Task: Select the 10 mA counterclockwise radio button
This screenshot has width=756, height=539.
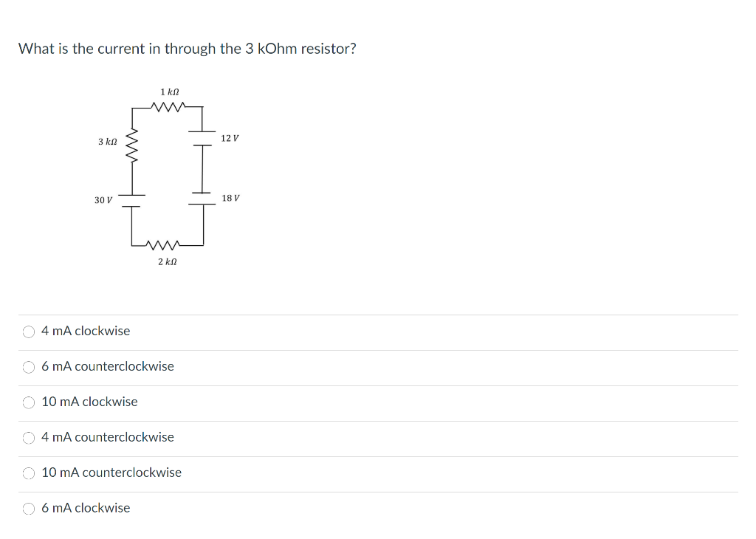Action: [28, 473]
